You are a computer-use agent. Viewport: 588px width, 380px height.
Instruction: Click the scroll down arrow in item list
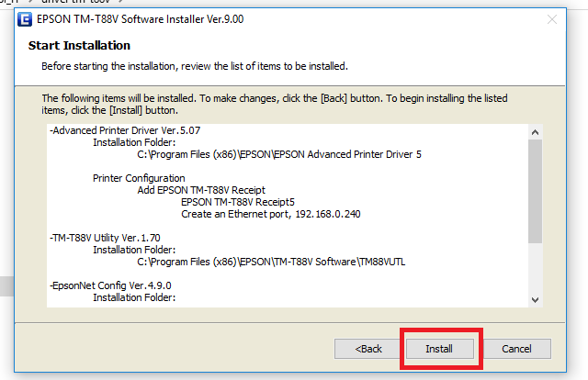click(535, 300)
